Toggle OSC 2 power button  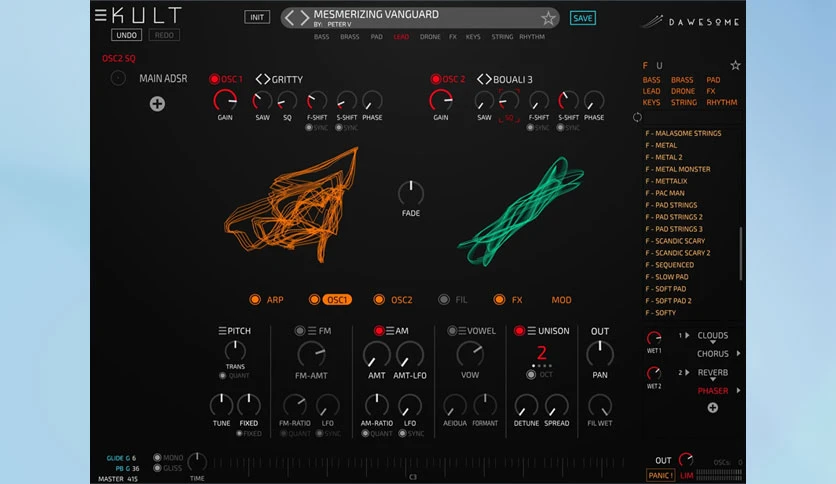(436, 79)
